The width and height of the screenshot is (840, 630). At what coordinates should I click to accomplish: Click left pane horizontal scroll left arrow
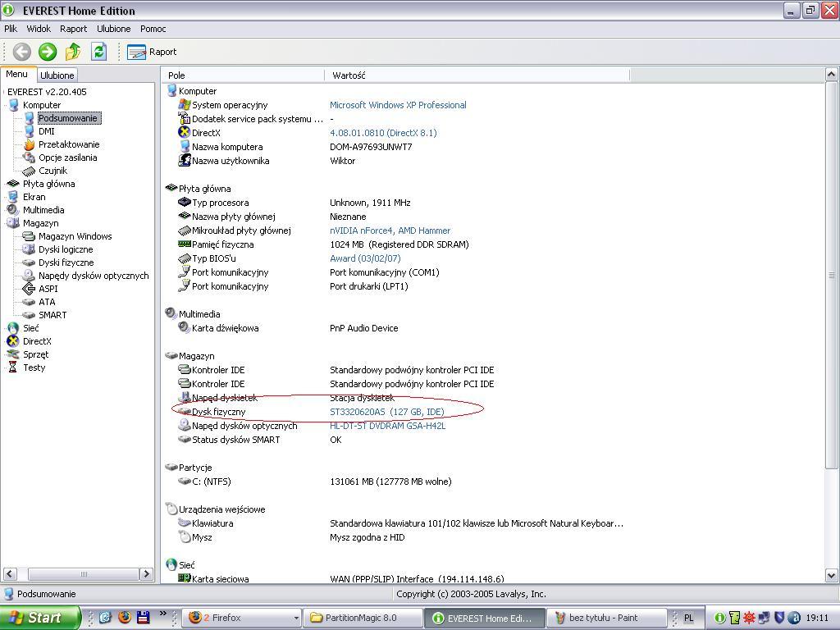10,573
